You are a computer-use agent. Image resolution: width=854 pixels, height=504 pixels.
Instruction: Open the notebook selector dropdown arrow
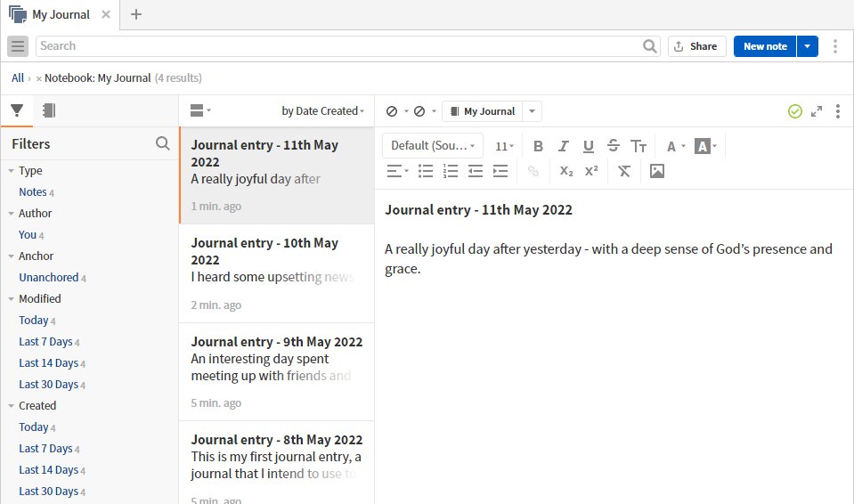click(533, 111)
